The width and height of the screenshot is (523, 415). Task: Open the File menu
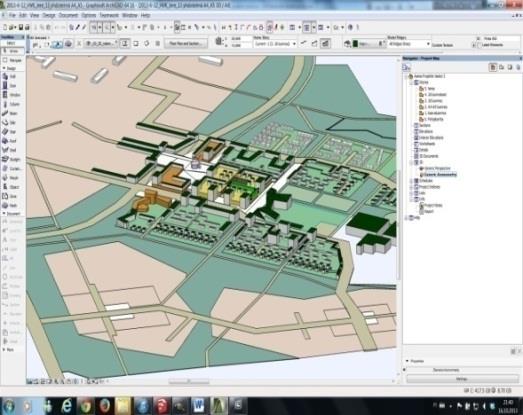point(12,15)
